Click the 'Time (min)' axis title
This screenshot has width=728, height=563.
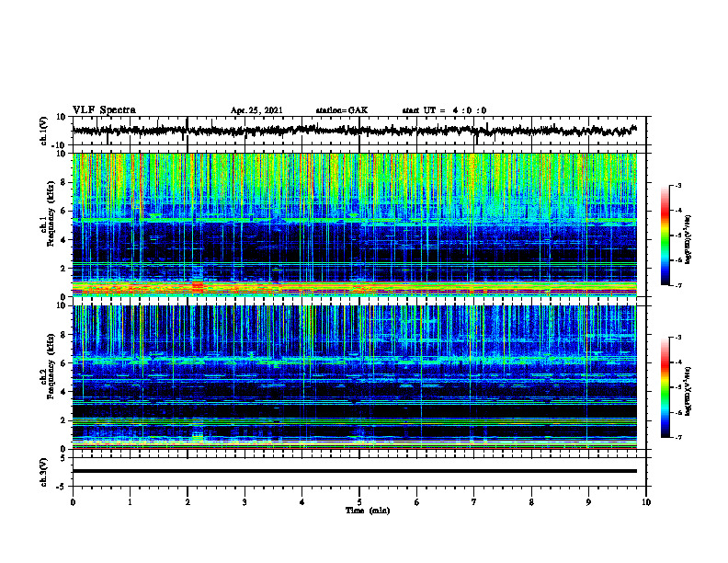click(368, 511)
